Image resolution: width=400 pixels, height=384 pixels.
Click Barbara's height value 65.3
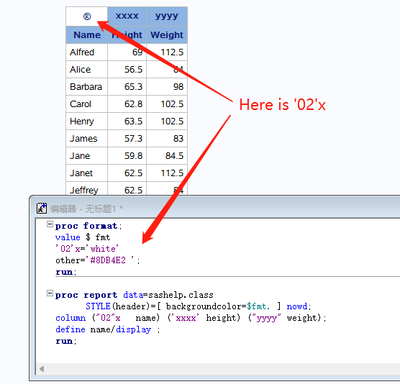(133, 87)
